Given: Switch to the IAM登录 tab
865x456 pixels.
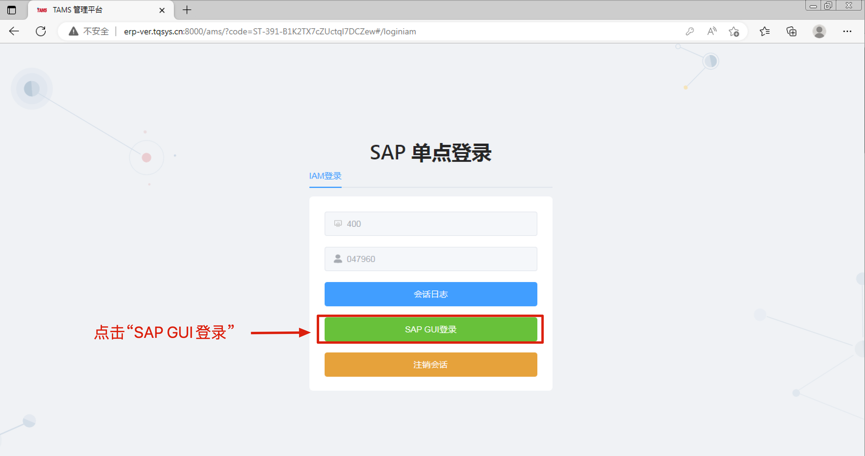Looking at the screenshot, I should tap(325, 176).
